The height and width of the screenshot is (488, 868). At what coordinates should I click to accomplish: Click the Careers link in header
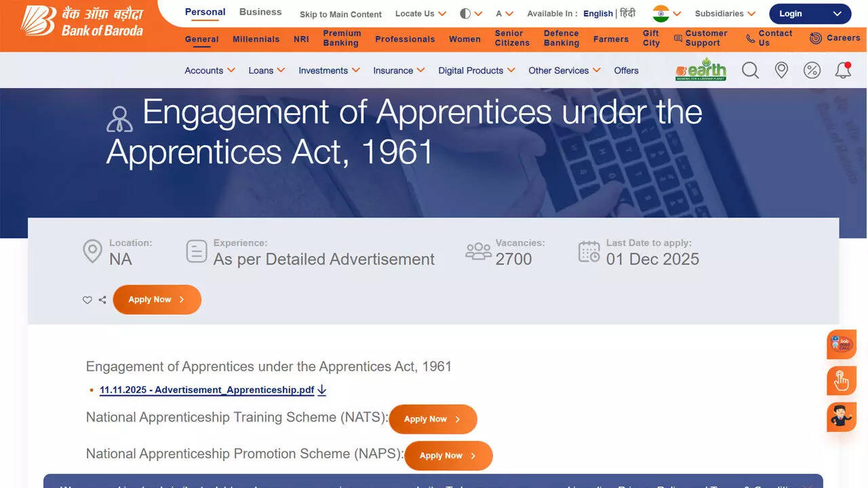tap(835, 38)
